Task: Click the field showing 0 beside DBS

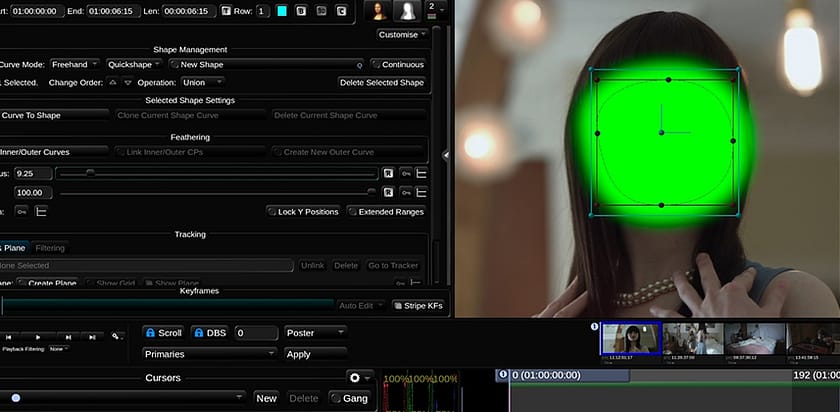Action: pyautogui.click(x=256, y=333)
